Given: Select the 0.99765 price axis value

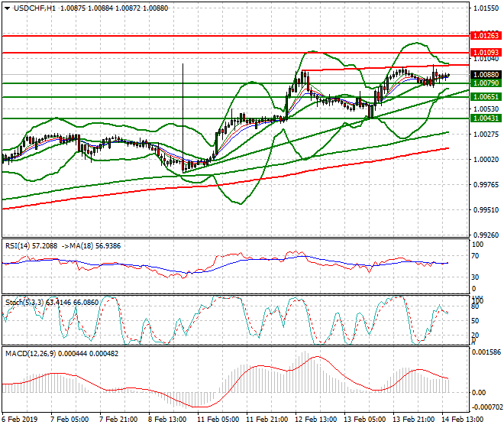Looking at the screenshot, I should [486, 185].
